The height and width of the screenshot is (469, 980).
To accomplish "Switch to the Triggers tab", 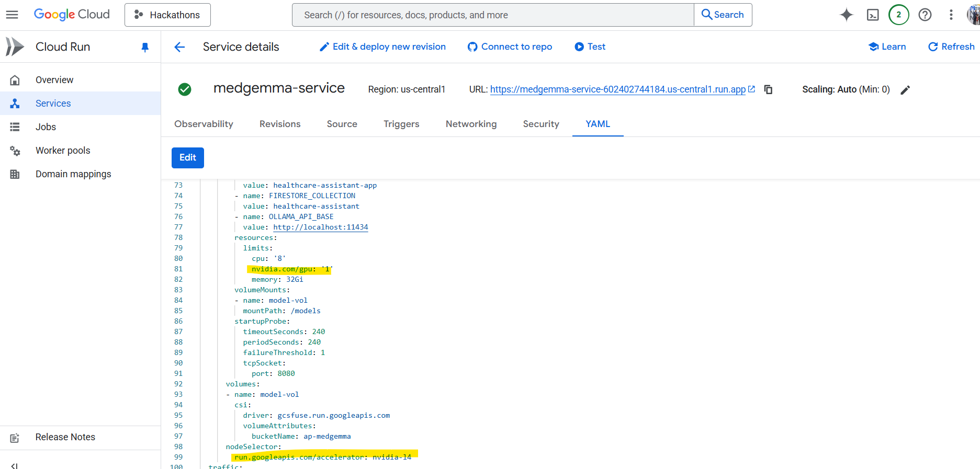I will (x=401, y=124).
